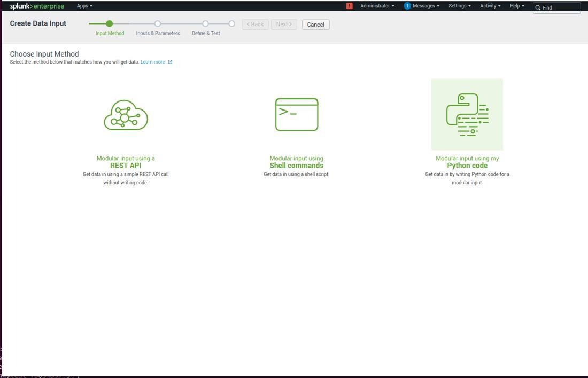Select the Shell commands terminal icon

coord(297,114)
